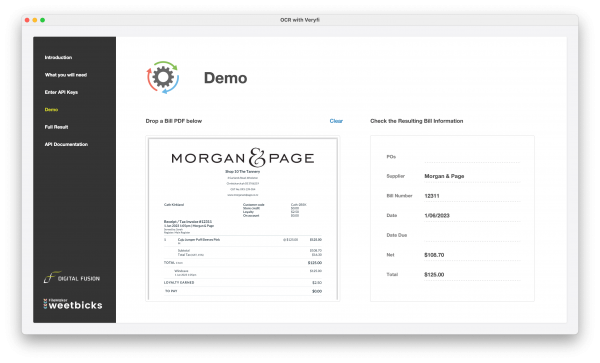Select the Demo sidebar item
600x363 pixels.
pos(51,110)
